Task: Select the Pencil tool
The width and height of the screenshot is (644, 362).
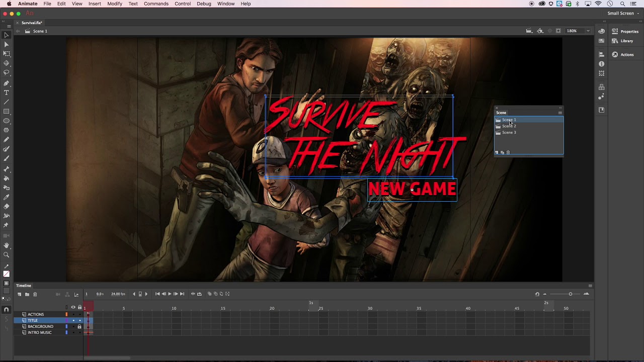Action: [7, 140]
